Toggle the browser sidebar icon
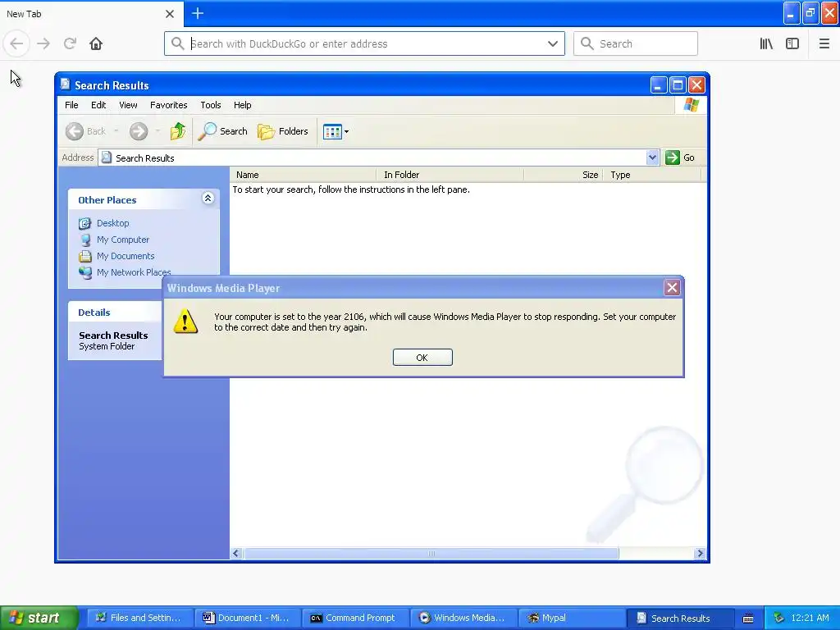The image size is (840, 630). tap(792, 43)
